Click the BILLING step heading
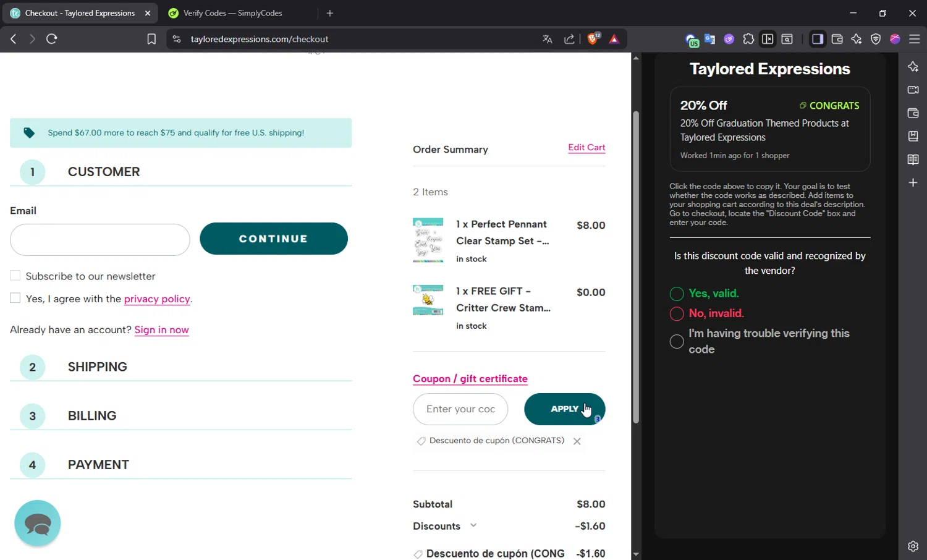 tap(92, 416)
